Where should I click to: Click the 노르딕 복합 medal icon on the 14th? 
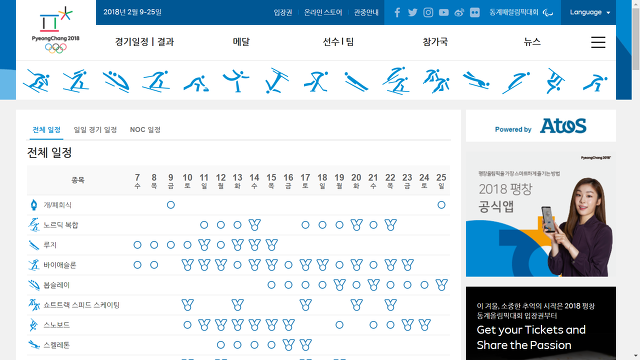[x=254, y=224]
